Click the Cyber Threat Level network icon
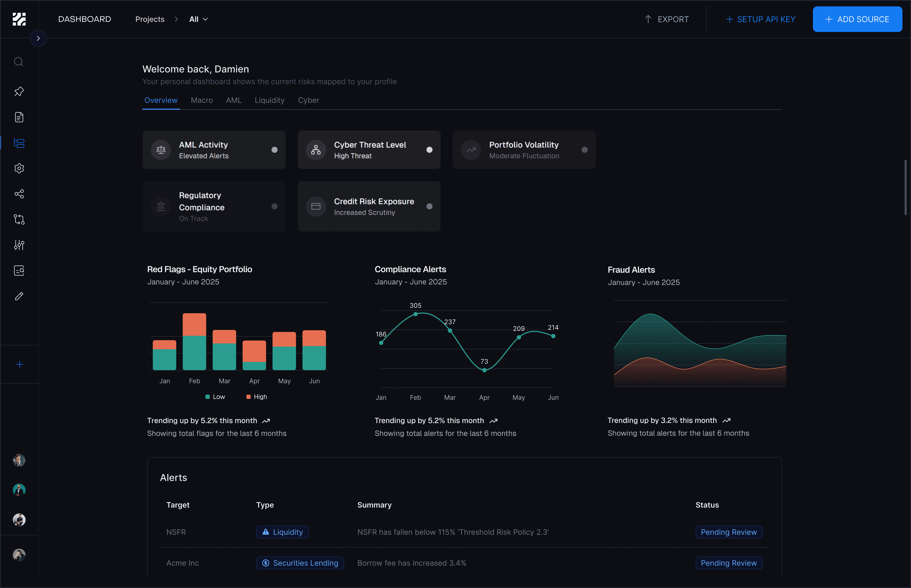 [x=316, y=150]
